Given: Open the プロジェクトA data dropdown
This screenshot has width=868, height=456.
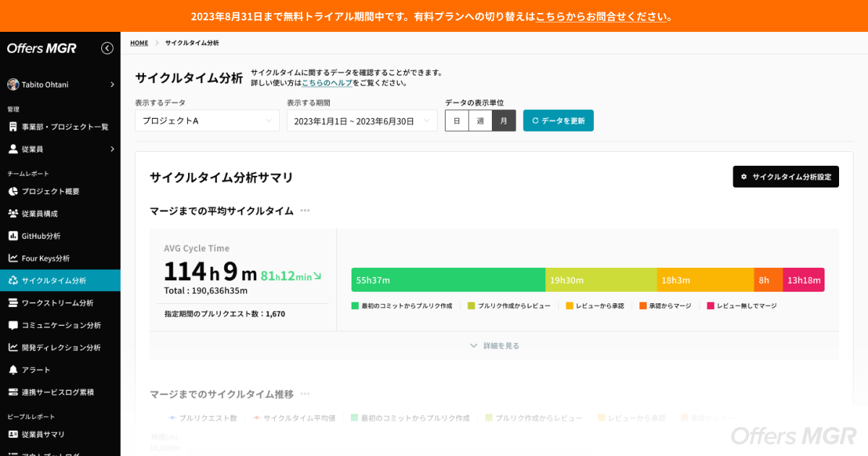Looking at the screenshot, I should (207, 121).
